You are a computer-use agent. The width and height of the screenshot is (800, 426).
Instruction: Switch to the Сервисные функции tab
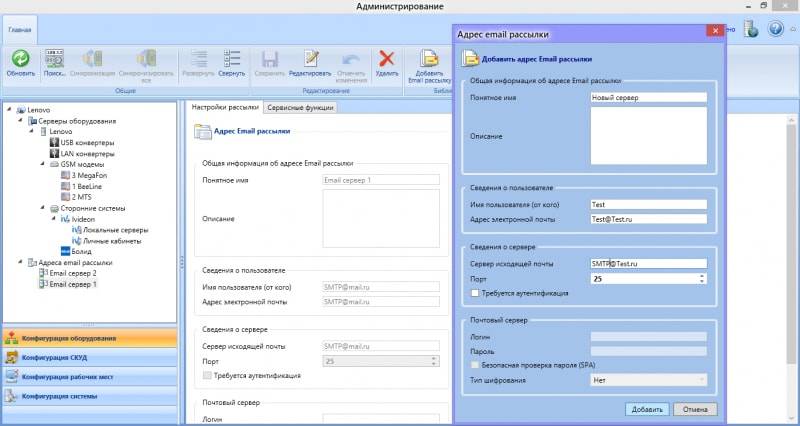pos(300,107)
